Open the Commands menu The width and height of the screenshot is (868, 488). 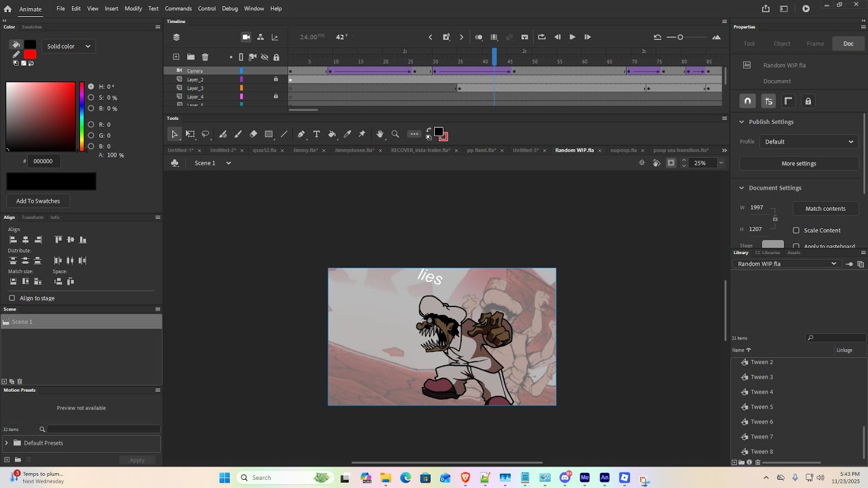click(178, 9)
